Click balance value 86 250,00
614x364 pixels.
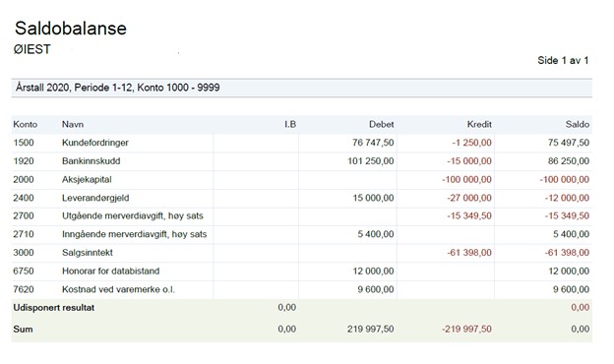568,161
